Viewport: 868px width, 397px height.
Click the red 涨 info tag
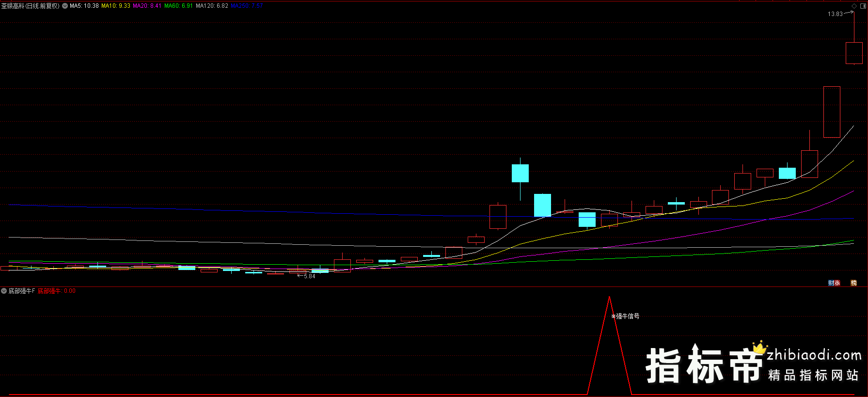[837, 283]
